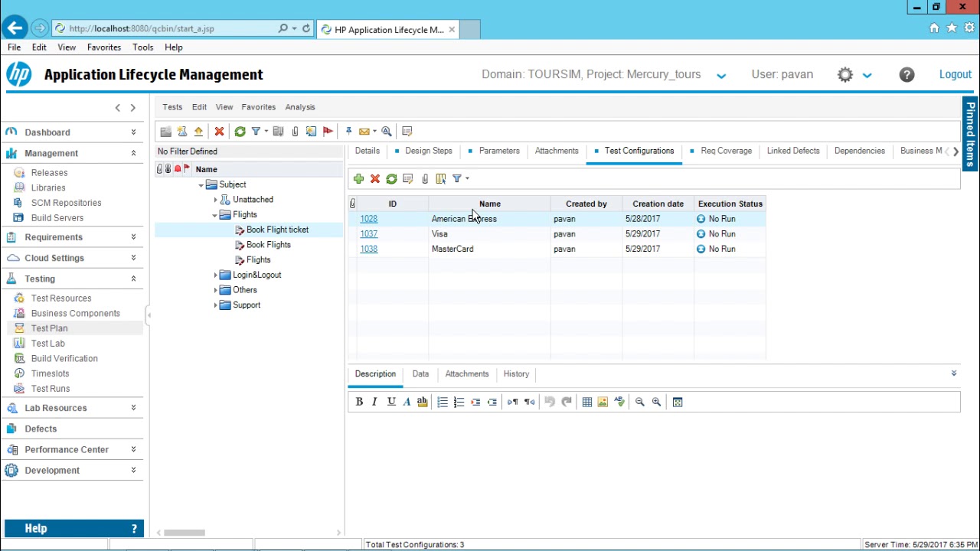Click the full-screen expand icon in editor toolbar
The height and width of the screenshot is (551, 980).
click(x=678, y=402)
